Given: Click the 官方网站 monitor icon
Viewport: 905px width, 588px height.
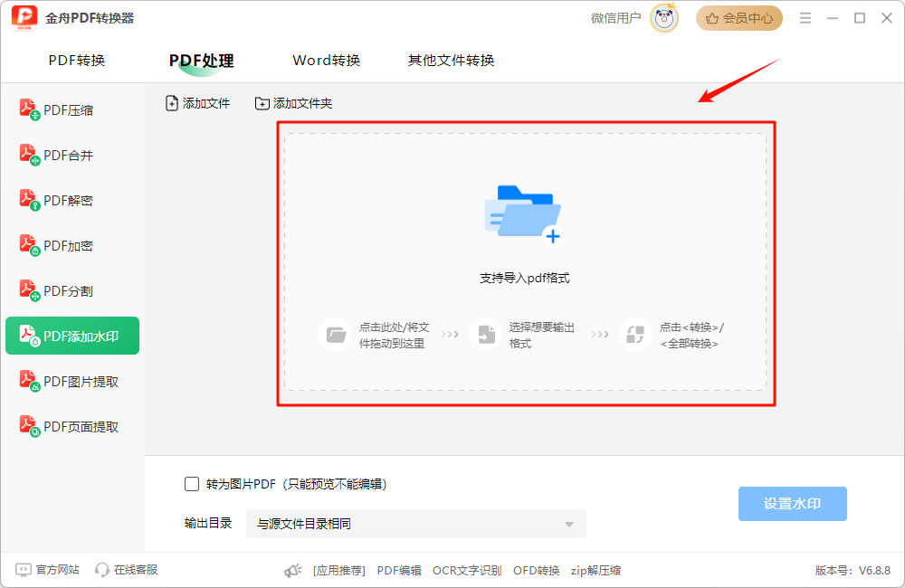Looking at the screenshot, I should click(x=24, y=570).
